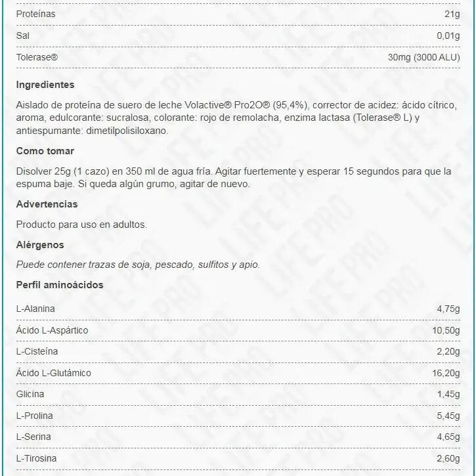
Task: Click the Ingredientes section heading
Action: click(x=45, y=85)
